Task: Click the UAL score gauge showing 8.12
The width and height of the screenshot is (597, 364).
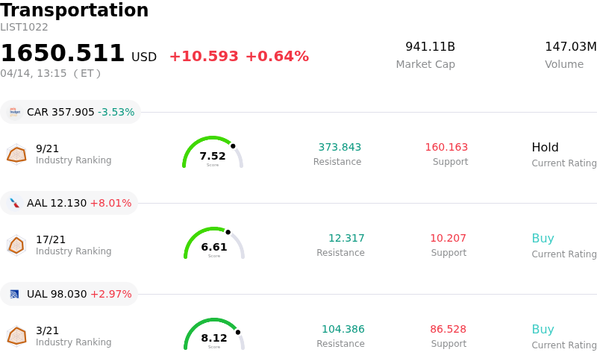Action: coord(214,335)
